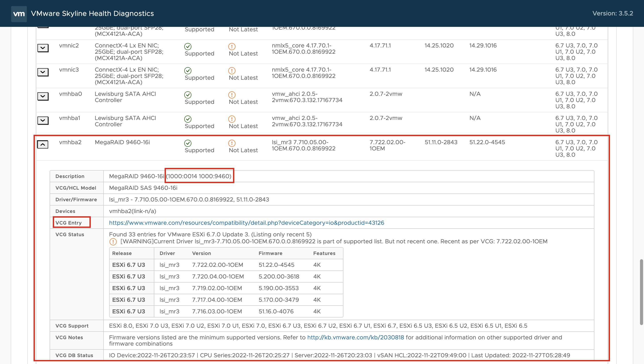Click the Driver/Firmware label

pyautogui.click(x=76, y=199)
